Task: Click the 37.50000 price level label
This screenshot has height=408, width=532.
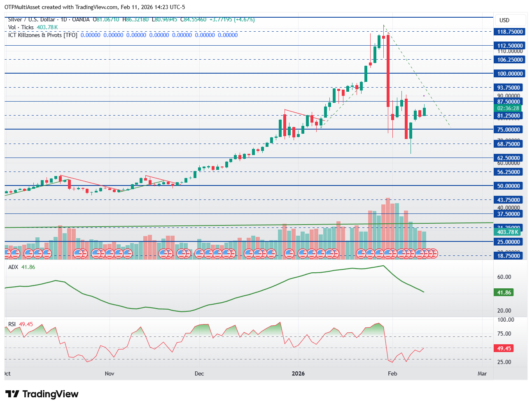Action: click(x=509, y=214)
